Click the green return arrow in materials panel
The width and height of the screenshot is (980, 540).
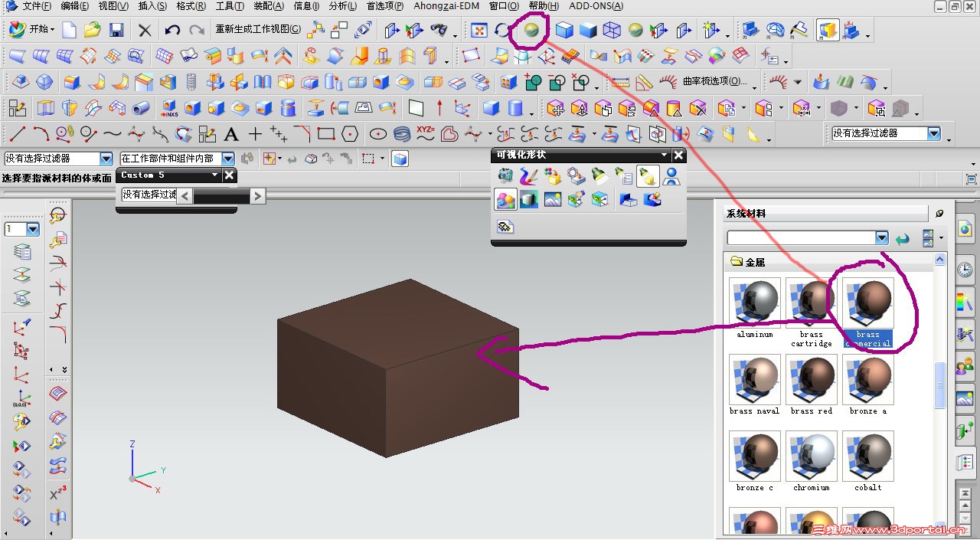click(903, 238)
